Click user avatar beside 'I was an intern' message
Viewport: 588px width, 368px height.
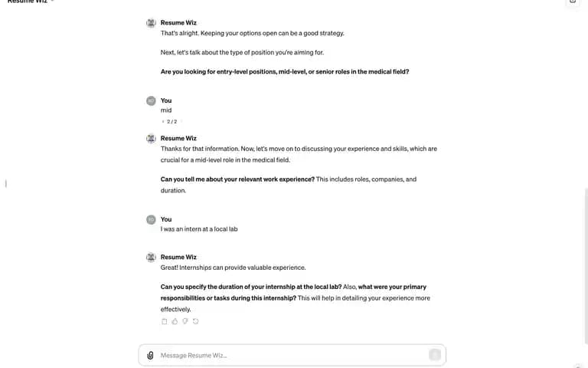[151, 220]
